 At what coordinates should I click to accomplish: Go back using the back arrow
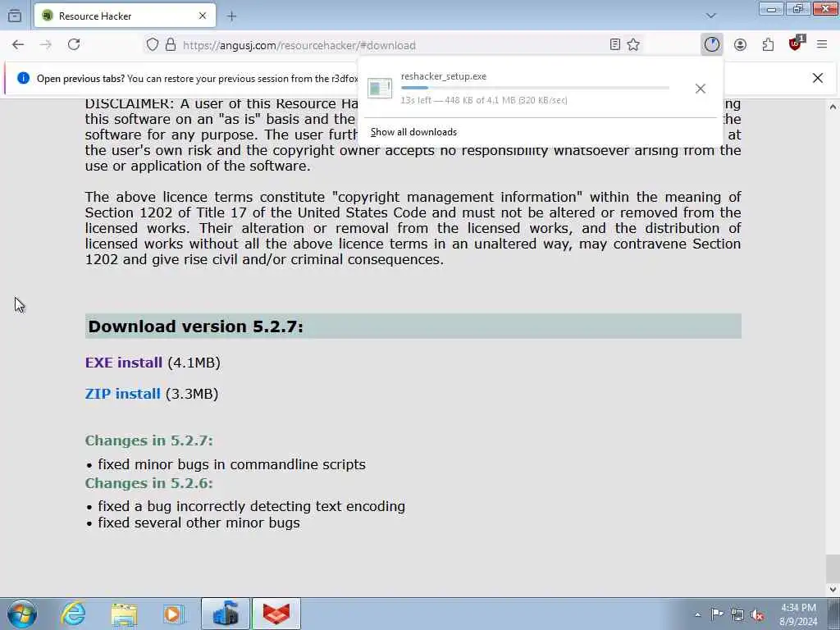coord(18,45)
